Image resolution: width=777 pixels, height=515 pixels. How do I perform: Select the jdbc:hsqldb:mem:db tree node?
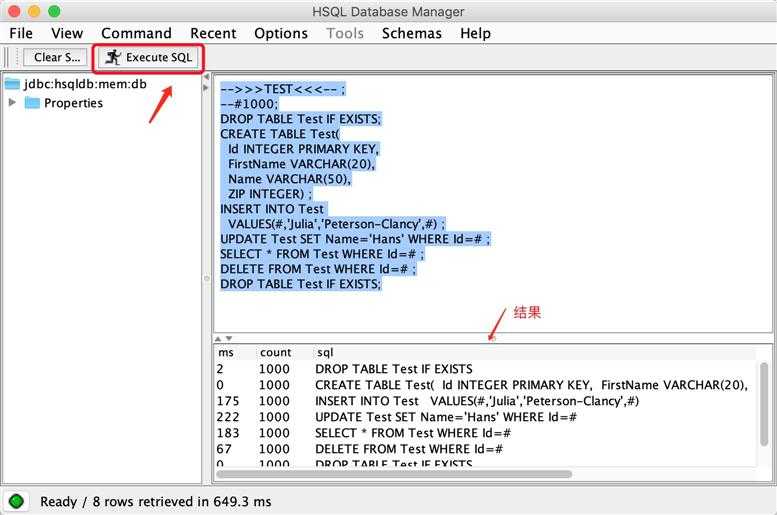pyautogui.click(x=85, y=84)
